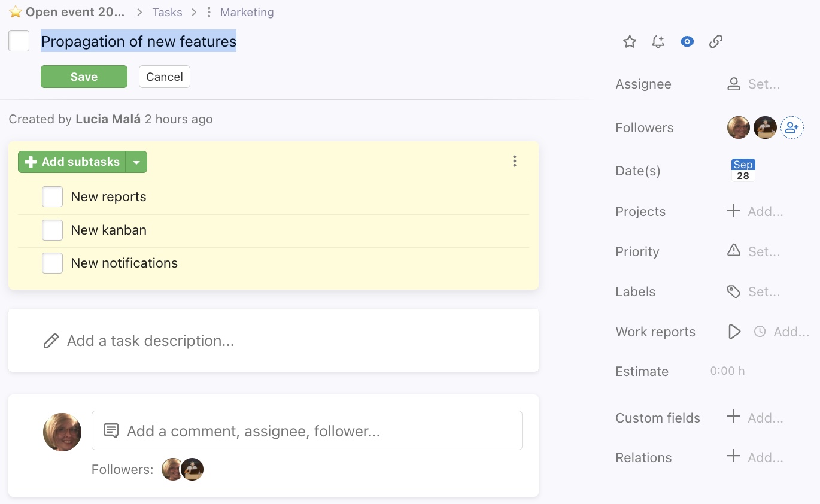Check off New reports subtask
820x504 pixels.
(x=53, y=197)
